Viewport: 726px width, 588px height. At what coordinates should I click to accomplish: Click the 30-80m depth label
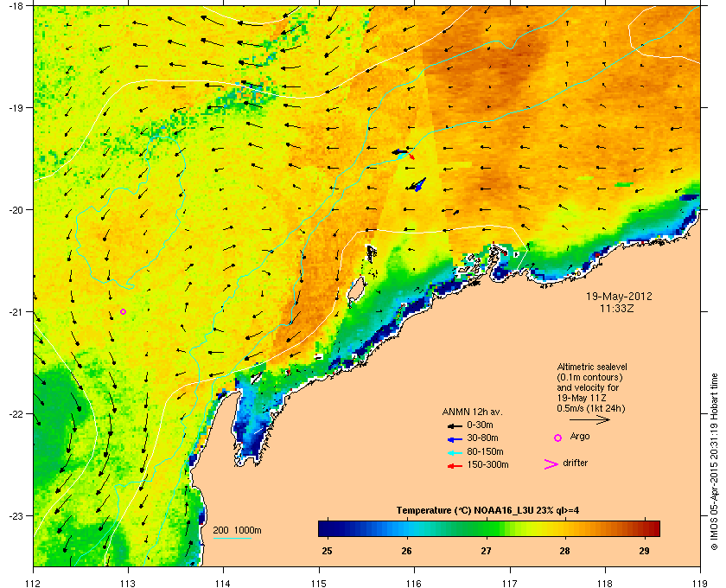tap(482, 438)
